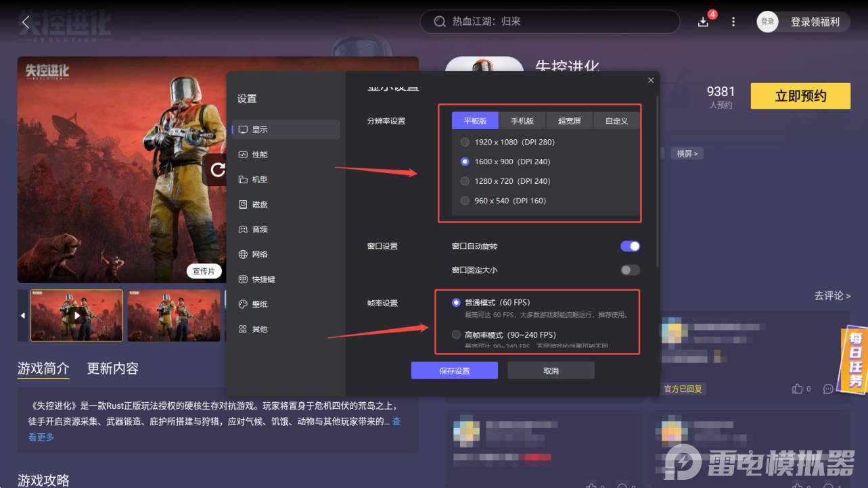
Task: Switch to the 平板版 resolution tab
Action: tap(475, 121)
